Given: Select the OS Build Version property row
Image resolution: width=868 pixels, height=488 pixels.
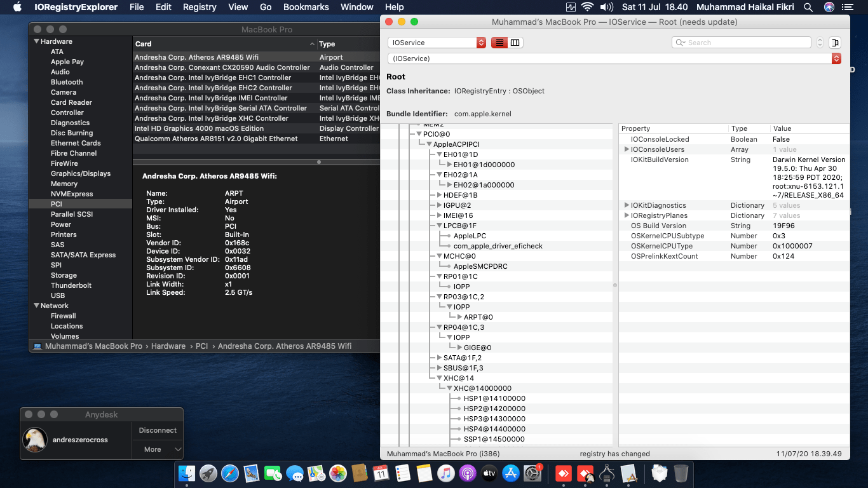Looking at the screenshot, I should point(734,226).
